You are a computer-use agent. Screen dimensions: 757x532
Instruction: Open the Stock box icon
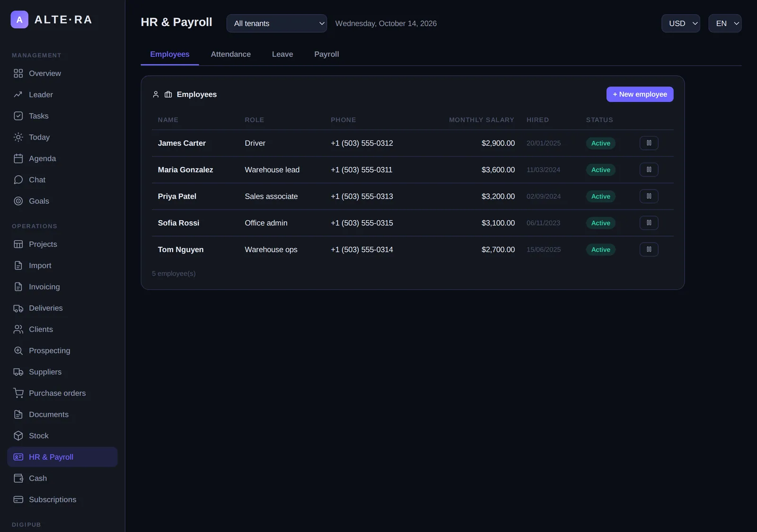coord(18,436)
